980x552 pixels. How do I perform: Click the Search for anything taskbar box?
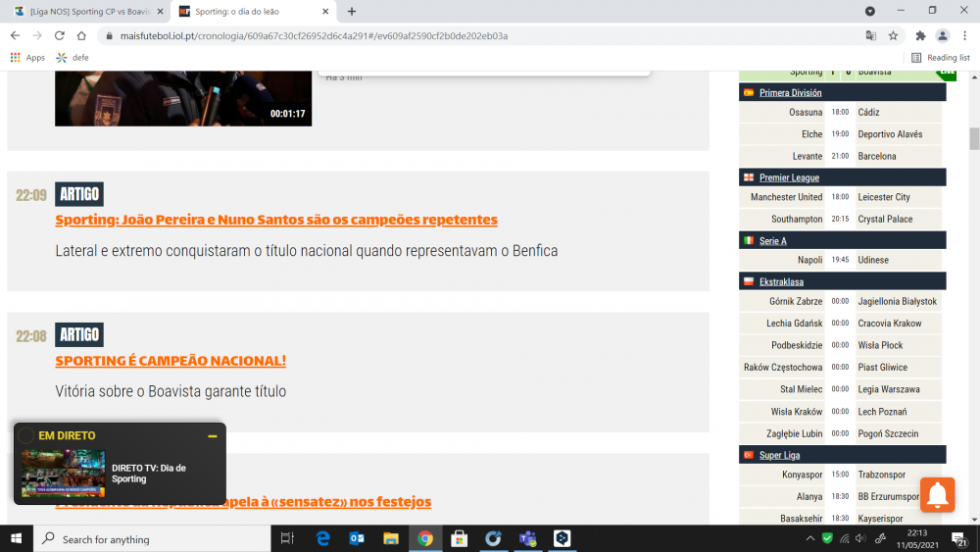tap(152, 539)
